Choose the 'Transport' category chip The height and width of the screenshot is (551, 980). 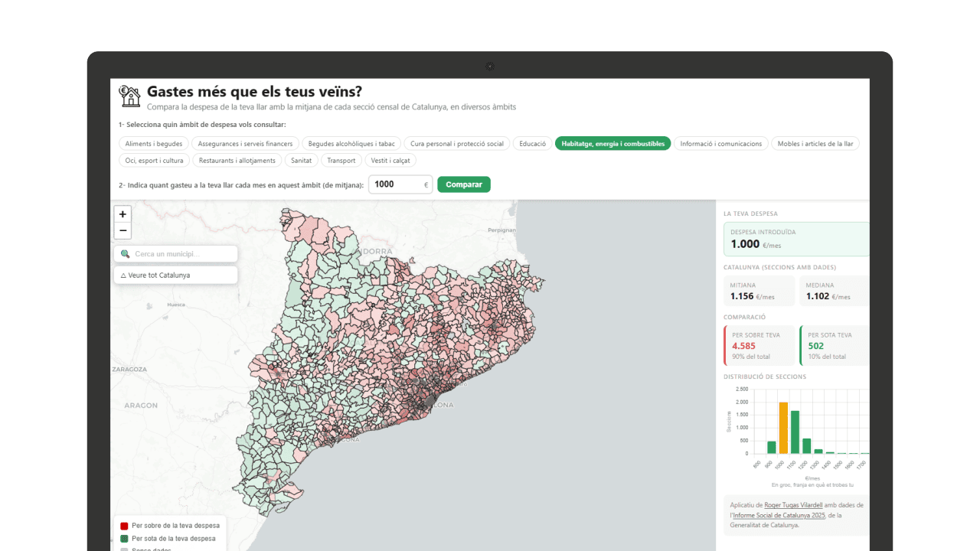coord(341,161)
